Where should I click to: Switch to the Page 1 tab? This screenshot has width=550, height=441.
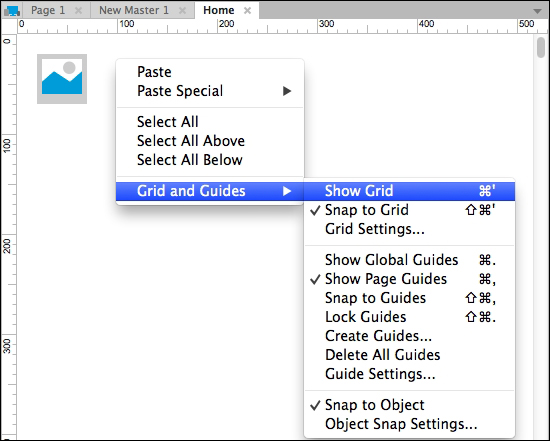point(48,10)
